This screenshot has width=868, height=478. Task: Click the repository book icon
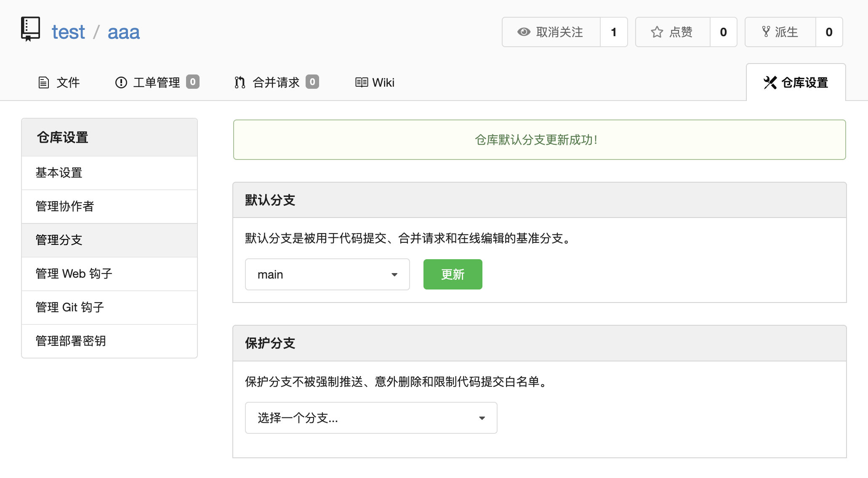pyautogui.click(x=30, y=29)
